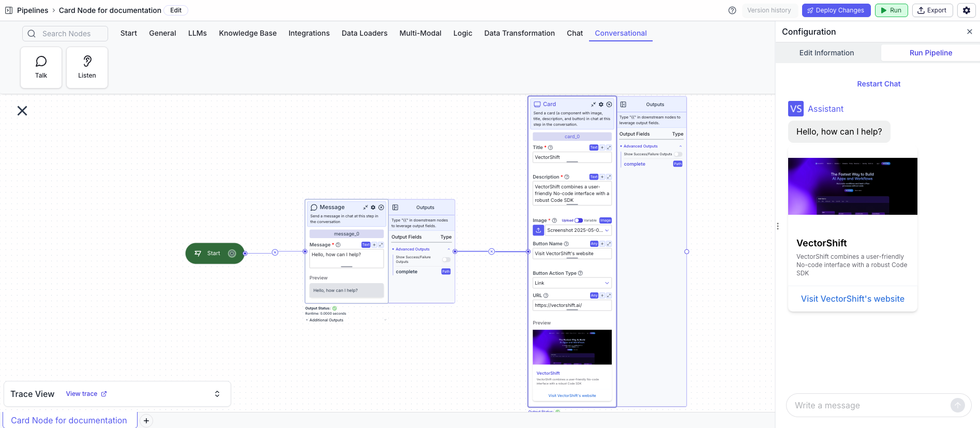Switch to Edit Information tab
The height and width of the screenshot is (428, 980).
tap(826, 53)
